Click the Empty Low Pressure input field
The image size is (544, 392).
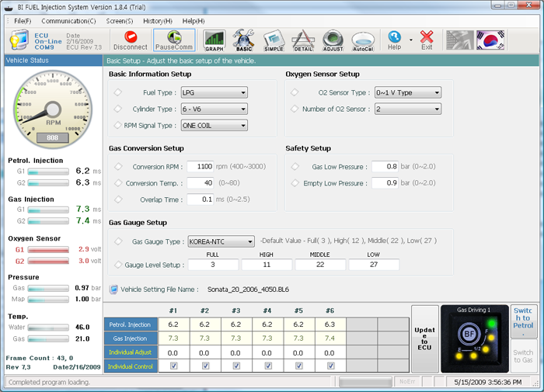click(x=385, y=182)
